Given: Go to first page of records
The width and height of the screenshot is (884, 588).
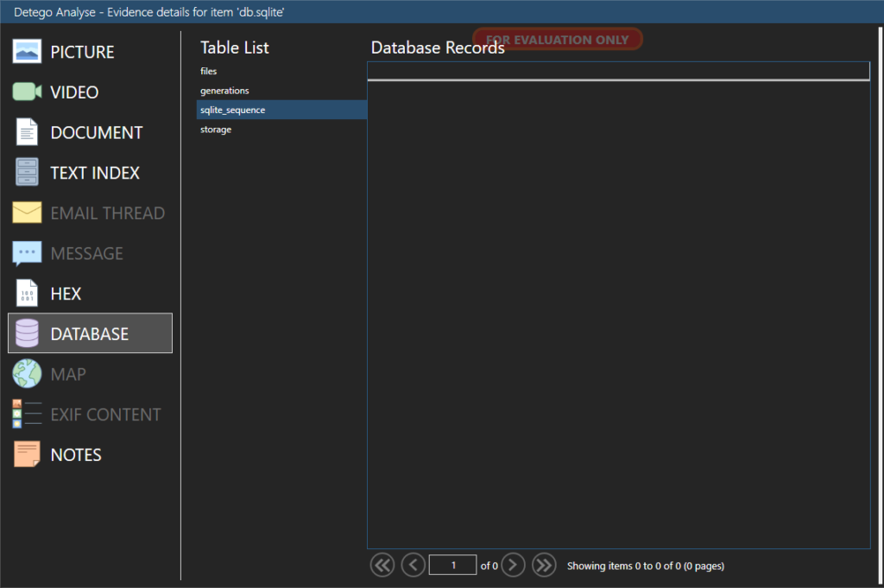Looking at the screenshot, I should 382,565.
